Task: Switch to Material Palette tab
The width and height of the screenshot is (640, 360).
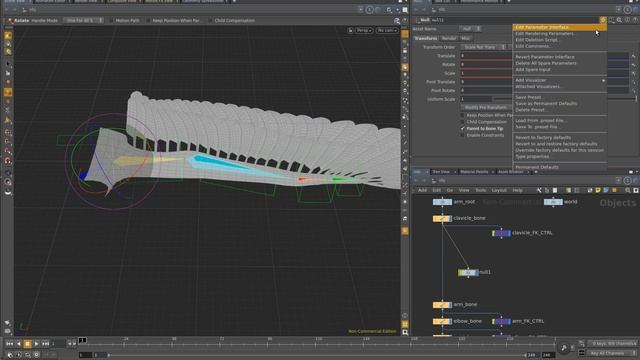Action: [x=474, y=172]
